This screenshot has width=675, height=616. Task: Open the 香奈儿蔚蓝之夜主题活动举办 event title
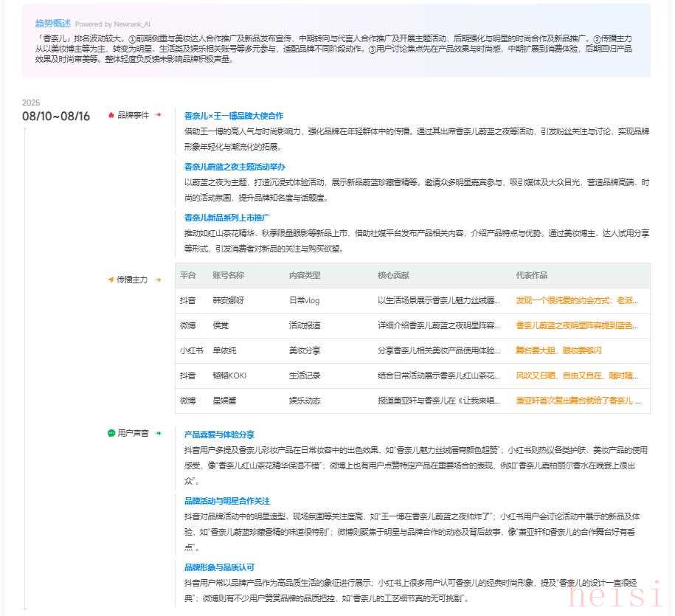tap(235, 167)
